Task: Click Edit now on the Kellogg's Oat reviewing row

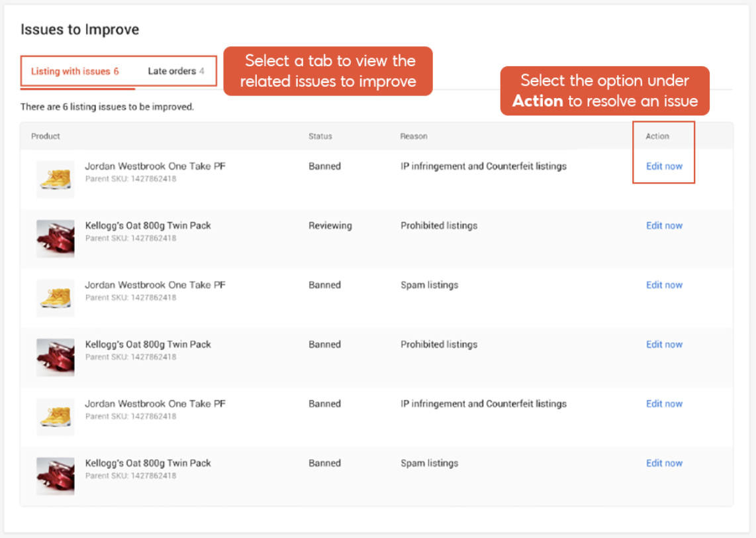Action: pyautogui.click(x=664, y=225)
